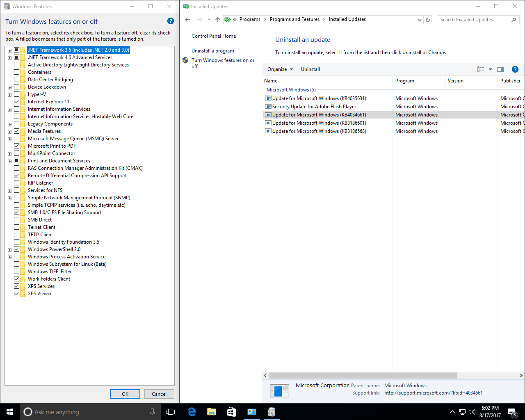This screenshot has width=525, height=420.
Task: Open the Organize dropdown menu
Action: click(280, 69)
